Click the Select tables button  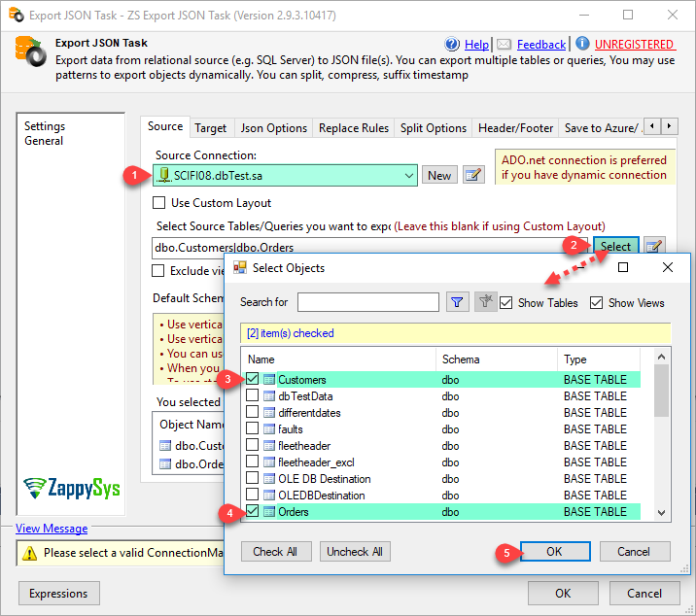(x=615, y=246)
